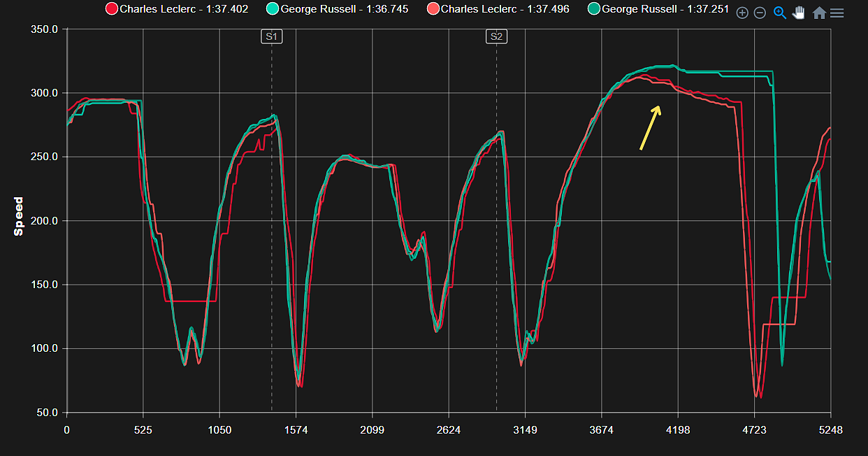This screenshot has width=868, height=456.
Task: Toggle Charles Leclerc 1:37.402 series
Action: [177, 9]
